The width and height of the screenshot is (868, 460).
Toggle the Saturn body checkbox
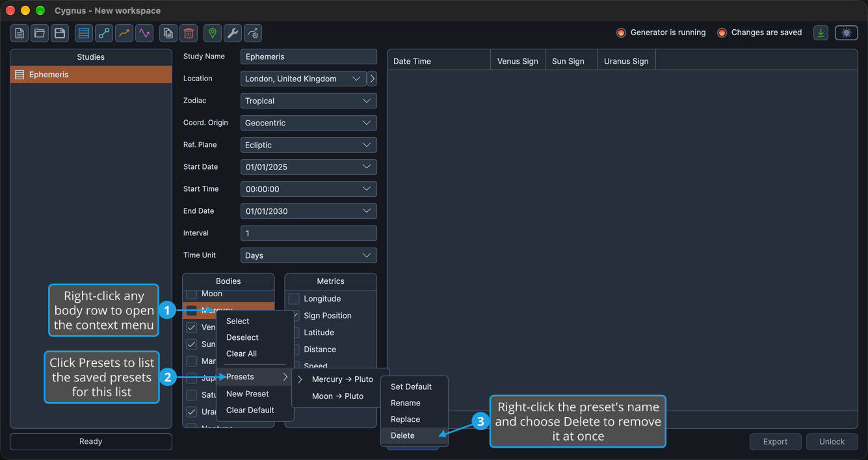pos(192,395)
